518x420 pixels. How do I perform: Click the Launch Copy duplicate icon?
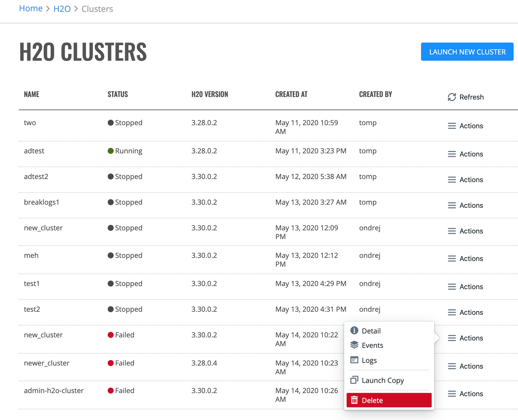pos(354,380)
